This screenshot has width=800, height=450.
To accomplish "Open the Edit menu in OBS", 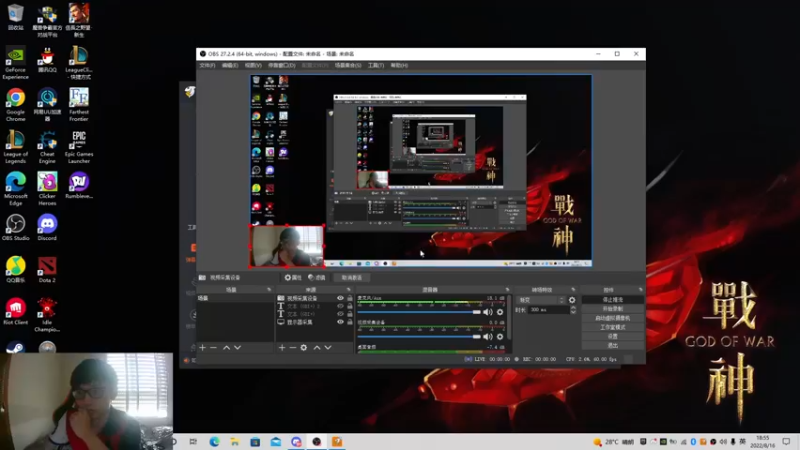I will tap(230, 65).
